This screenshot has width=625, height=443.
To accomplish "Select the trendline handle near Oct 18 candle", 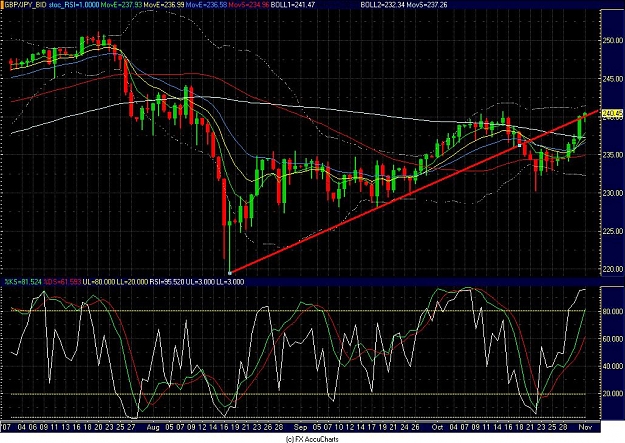I will click(519, 146).
